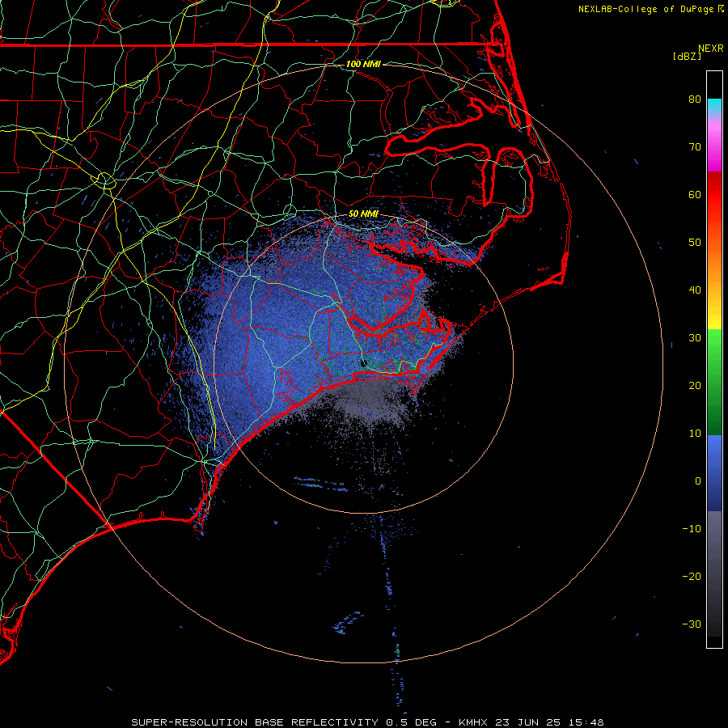Click the 30 dBZ scale value
Screen dimensions: 728x728
695,337
